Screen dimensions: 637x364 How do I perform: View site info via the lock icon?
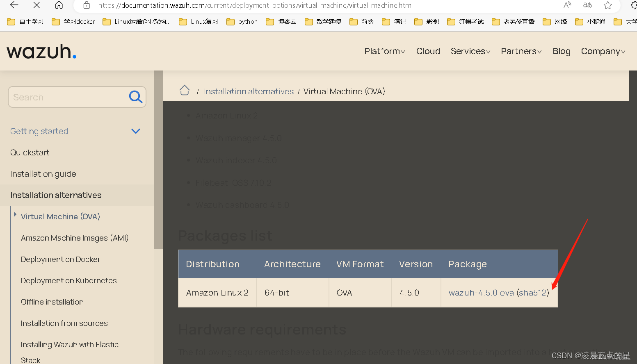(87, 5)
